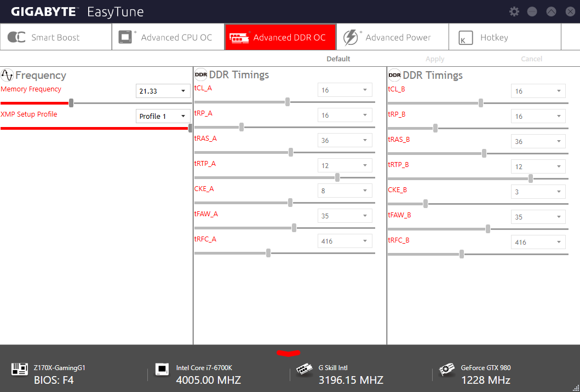This screenshot has width=580, height=392.
Task: Open the Memory Frequency 21.33 dropdown
Action: (x=163, y=91)
